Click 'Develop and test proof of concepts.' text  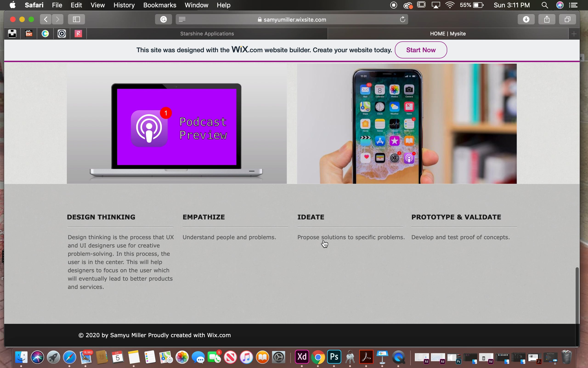point(461,237)
